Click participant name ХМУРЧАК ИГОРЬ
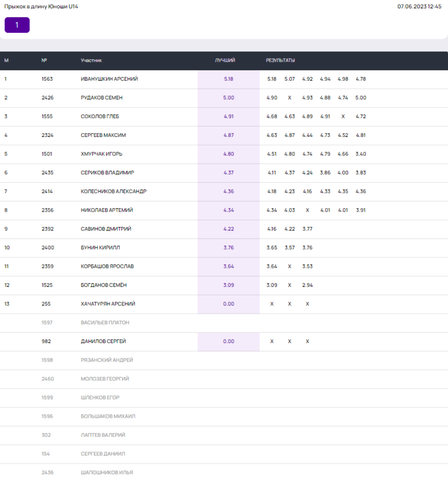 [102, 154]
